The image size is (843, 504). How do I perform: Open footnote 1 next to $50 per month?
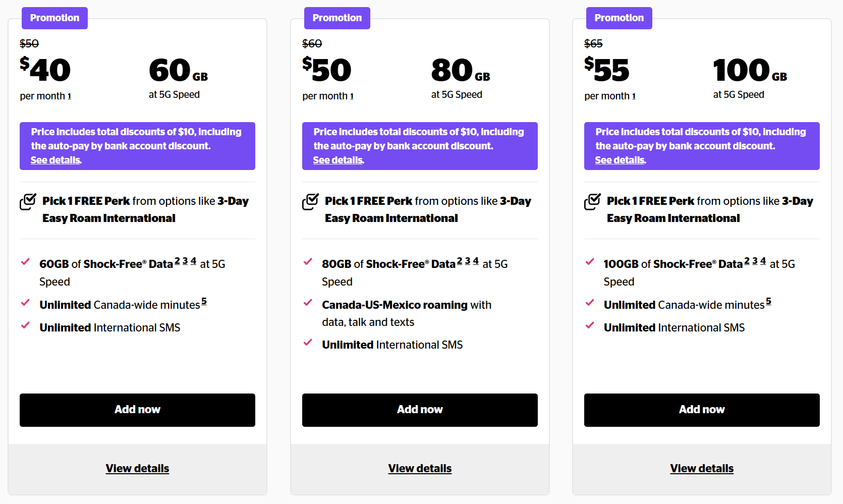(352, 96)
